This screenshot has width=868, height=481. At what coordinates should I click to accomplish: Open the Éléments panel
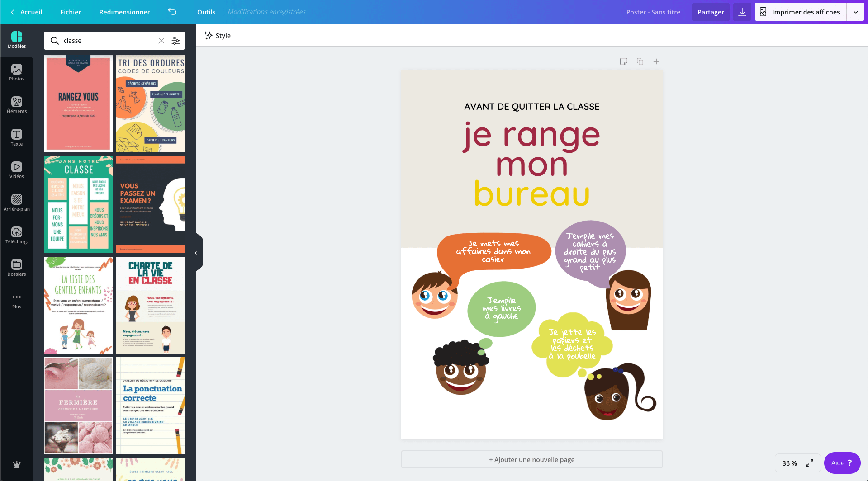click(x=17, y=105)
